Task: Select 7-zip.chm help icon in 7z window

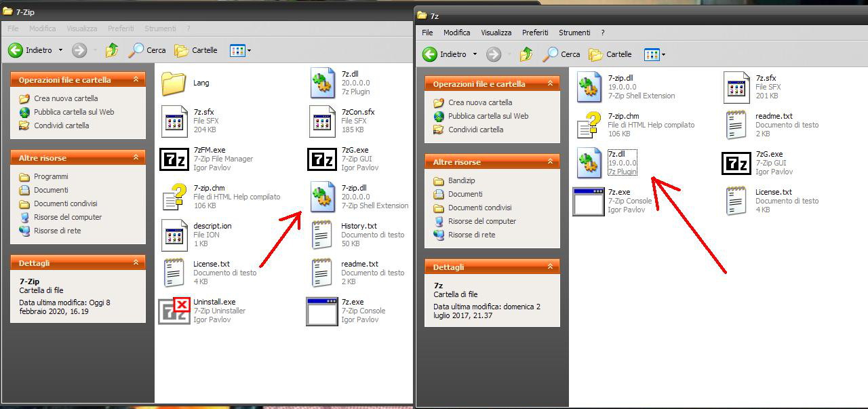Action: point(589,125)
